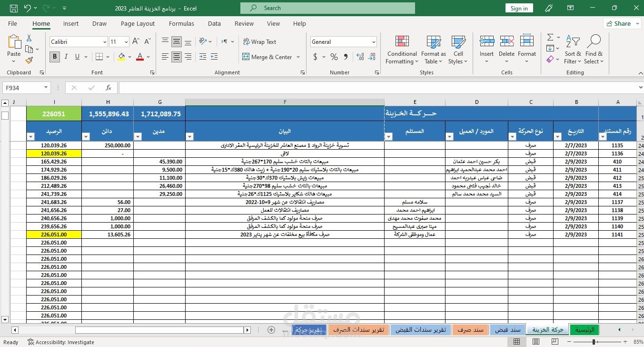Open Sort & Filter
This screenshot has height=347, width=644.
[x=573, y=50]
